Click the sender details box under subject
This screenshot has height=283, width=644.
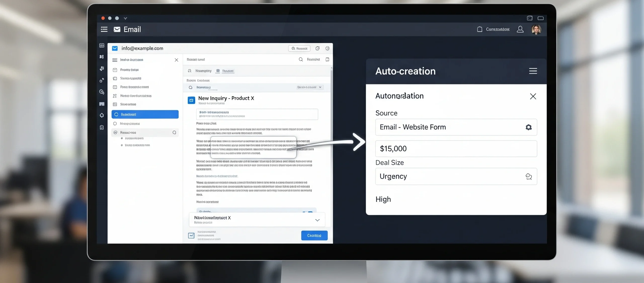coord(257,114)
